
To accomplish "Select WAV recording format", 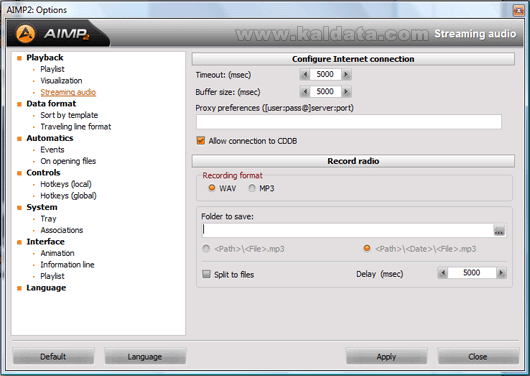I will pos(212,188).
